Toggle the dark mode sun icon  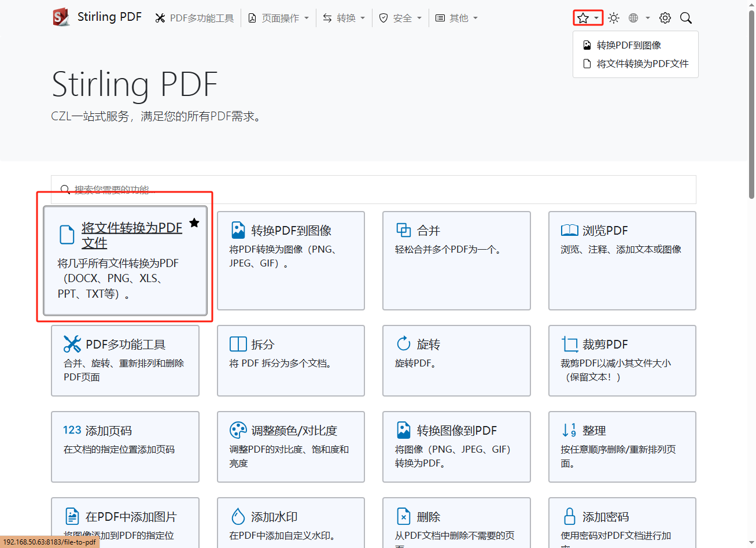614,18
